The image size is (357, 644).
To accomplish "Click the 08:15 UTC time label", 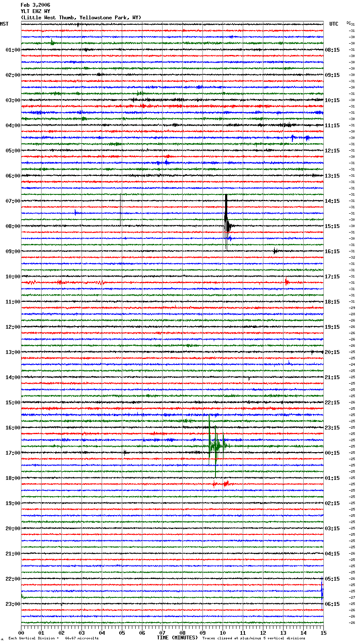I will tap(332, 50).
